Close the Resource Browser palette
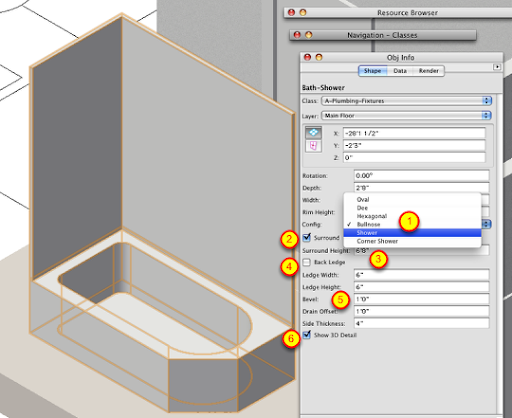This screenshot has width=512, height=418. pos(291,12)
